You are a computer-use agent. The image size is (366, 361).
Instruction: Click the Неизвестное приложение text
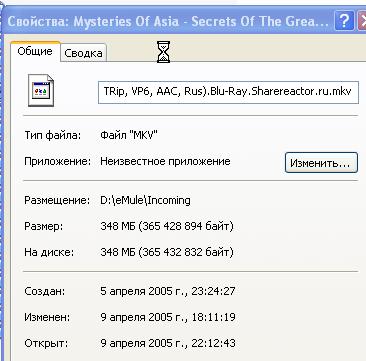165,161
